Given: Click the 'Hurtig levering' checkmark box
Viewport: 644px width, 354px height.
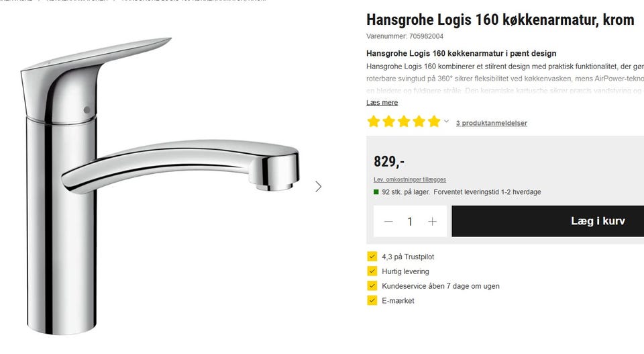Looking at the screenshot, I should [372, 271].
